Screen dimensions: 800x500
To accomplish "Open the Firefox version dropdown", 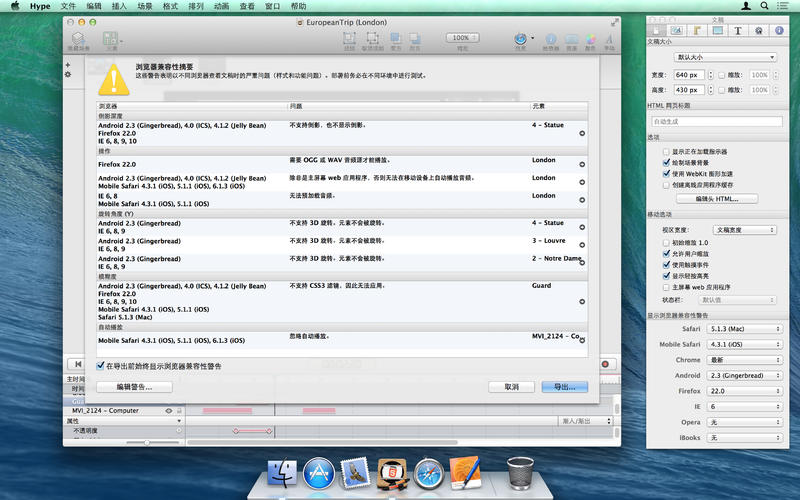I will (742, 391).
